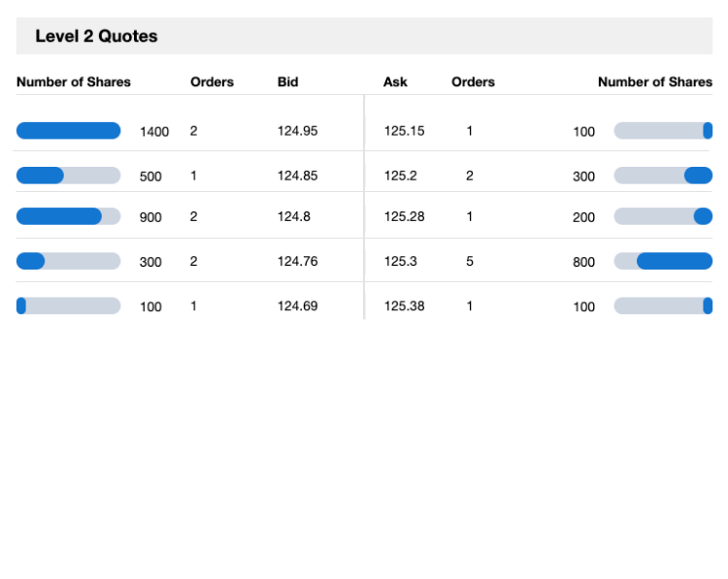Select the 124.95 bid price
This screenshot has width=728, height=579.
(297, 131)
